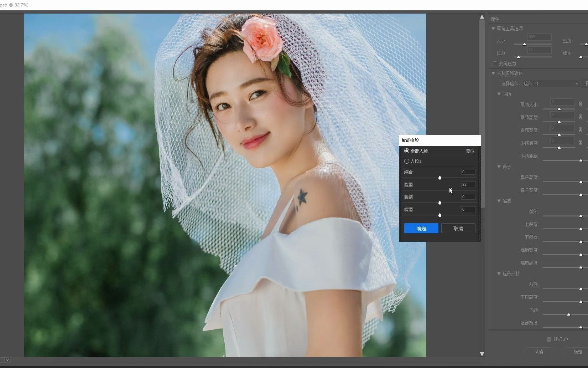Open the zoom dropdown at bottom-left corner
Screen dimensions: 588x368
click(7, 360)
